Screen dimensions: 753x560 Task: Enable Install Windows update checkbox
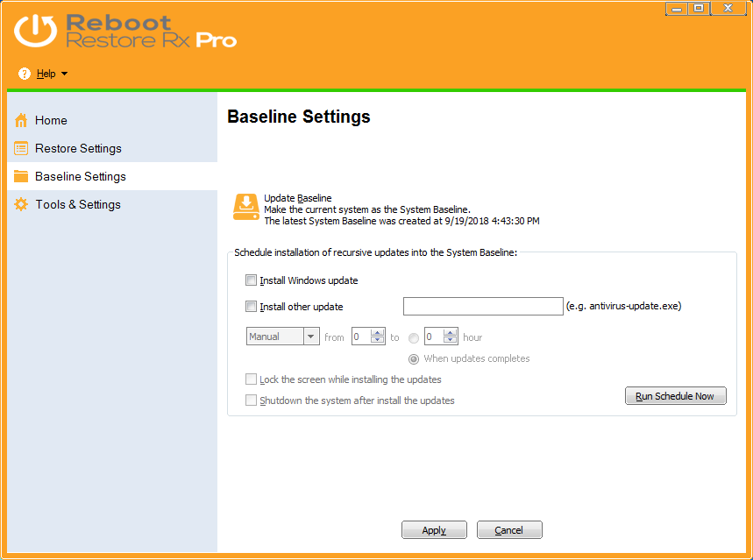(x=251, y=280)
